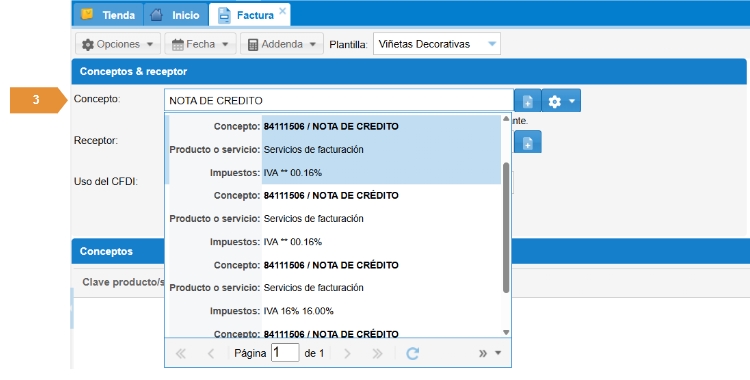Switch to the Inicio tab
This screenshot has height=380, width=750.
click(176, 15)
